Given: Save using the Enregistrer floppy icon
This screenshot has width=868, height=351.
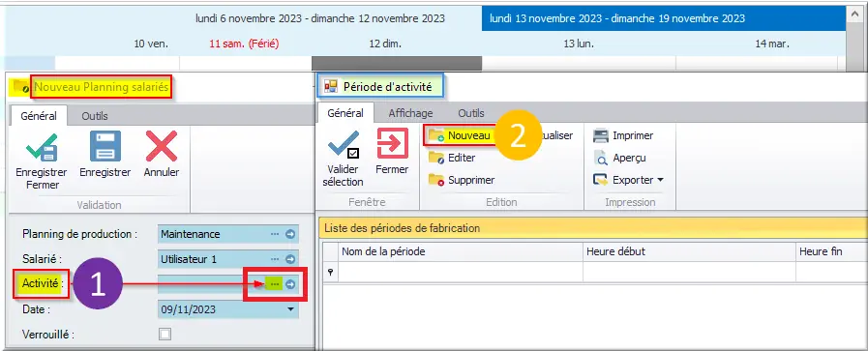Looking at the screenshot, I should point(105,146).
